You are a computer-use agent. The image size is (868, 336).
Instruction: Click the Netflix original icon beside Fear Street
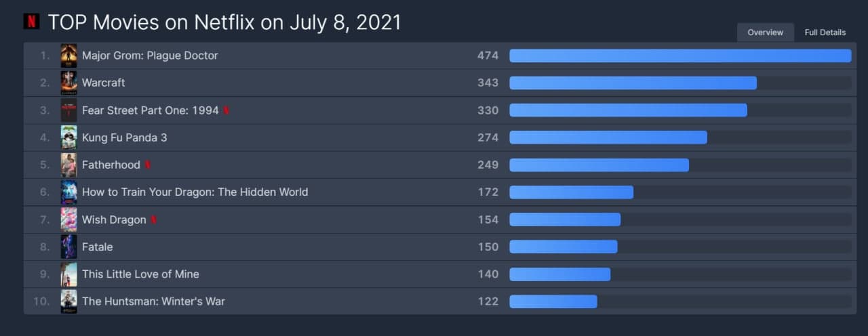pyautogui.click(x=226, y=110)
